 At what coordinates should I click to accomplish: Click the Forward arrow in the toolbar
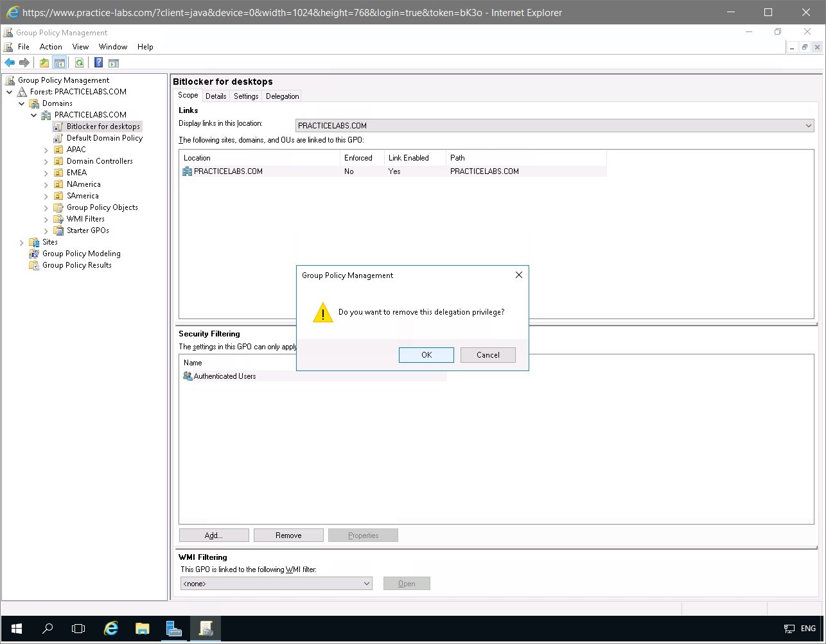(x=24, y=63)
